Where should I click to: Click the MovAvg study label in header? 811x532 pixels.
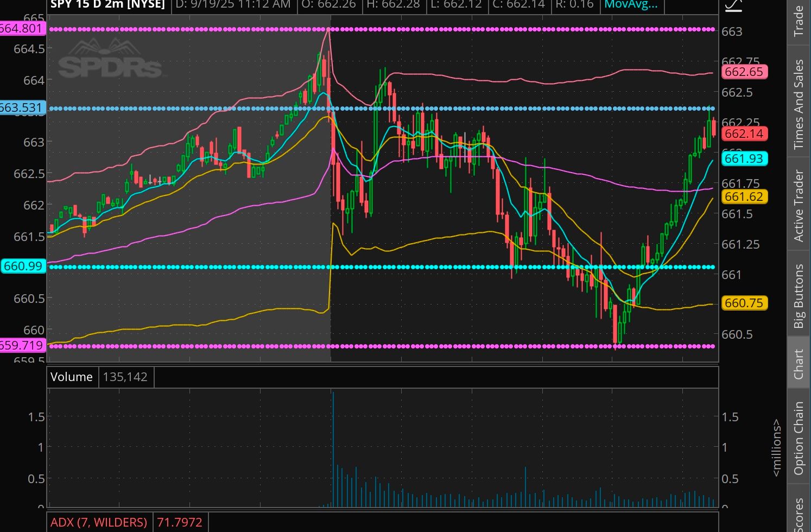pos(631,5)
